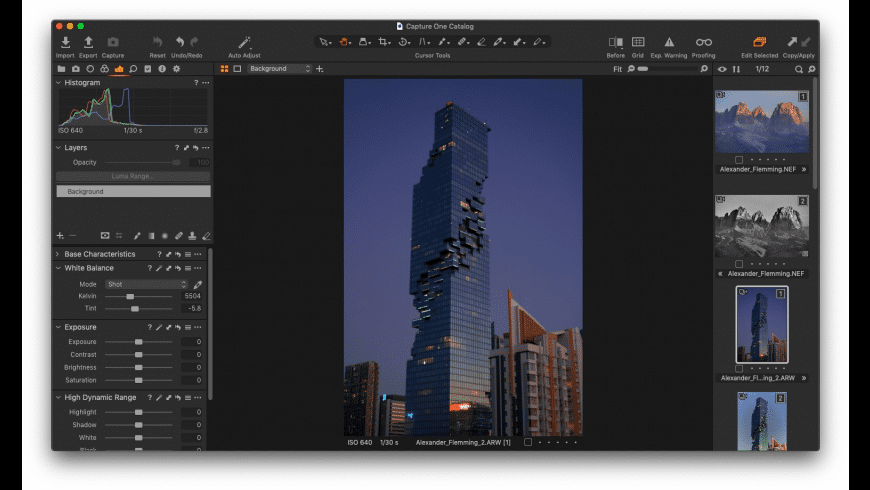Toggle Edit Selected variants
This screenshot has height=490, width=870.
pyautogui.click(x=759, y=42)
